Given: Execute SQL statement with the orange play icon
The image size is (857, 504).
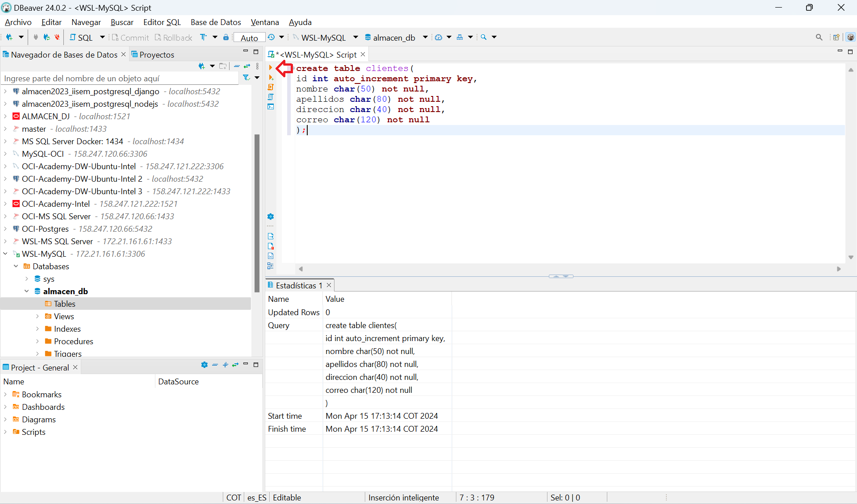Looking at the screenshot, I should click(271, 67).
